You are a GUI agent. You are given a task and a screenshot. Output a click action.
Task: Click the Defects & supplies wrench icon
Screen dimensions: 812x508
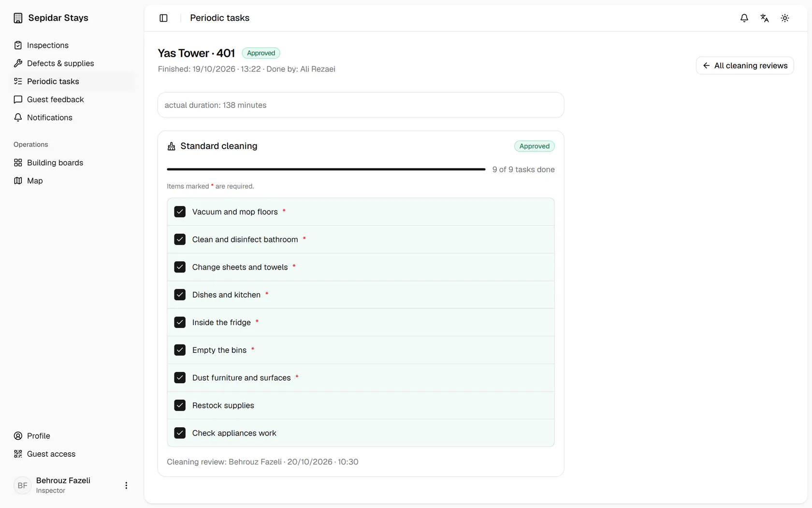point(18,63)
